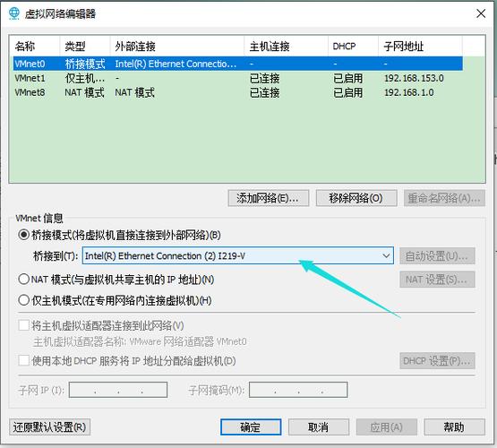
Task: Toggle 使用本地 DHCP 服务 checkbox
Action: (24, 360)
